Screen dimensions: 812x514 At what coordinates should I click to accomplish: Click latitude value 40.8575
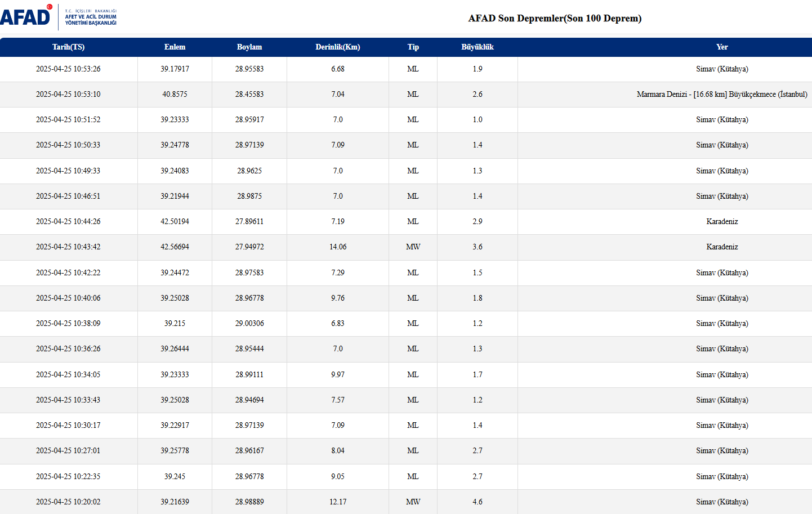(175, 94)
